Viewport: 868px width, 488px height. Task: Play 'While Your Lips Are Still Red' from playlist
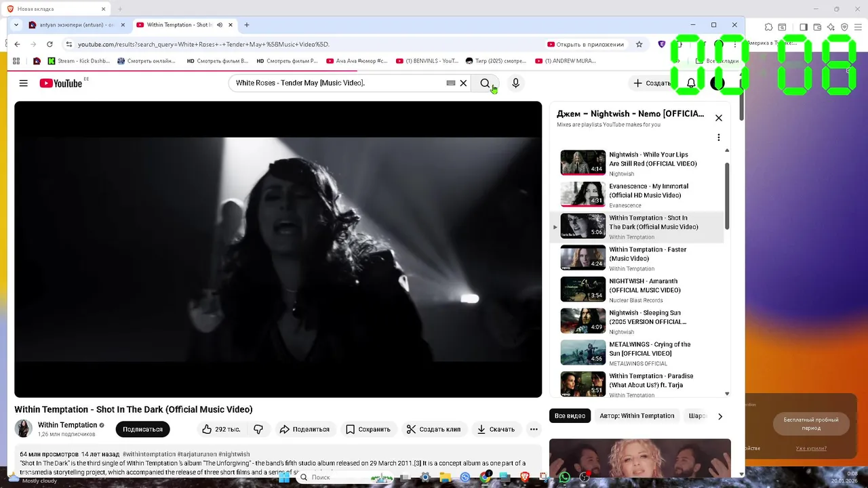tap(636, 163)
